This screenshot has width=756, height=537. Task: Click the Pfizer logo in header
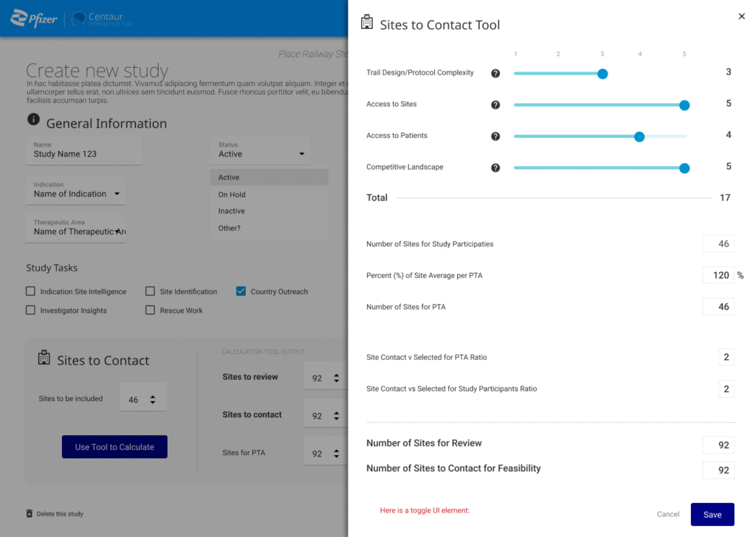34,19
